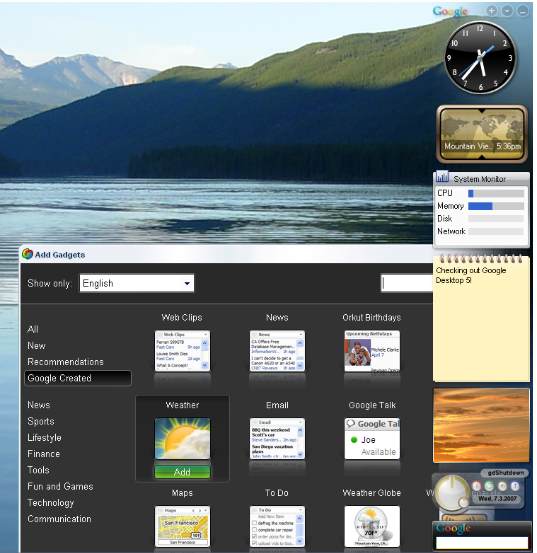Click the Weather Globe gadget title
This screenshot has width=537, height=553.
(x=372, y=493)
